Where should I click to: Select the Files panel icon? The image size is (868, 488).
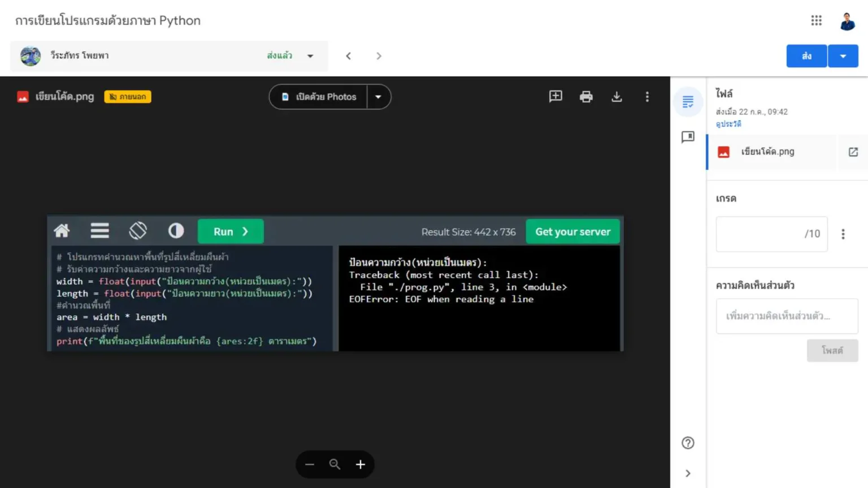point(688,102)
